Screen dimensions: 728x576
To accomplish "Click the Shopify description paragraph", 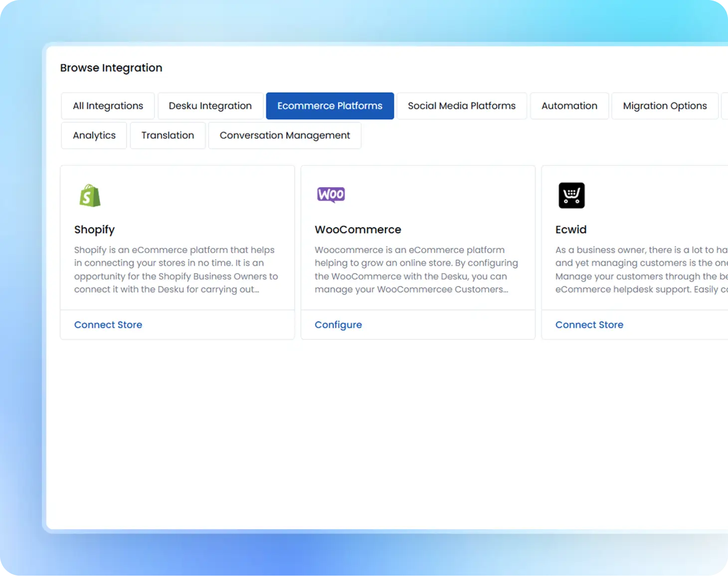I will pos(176,270).
